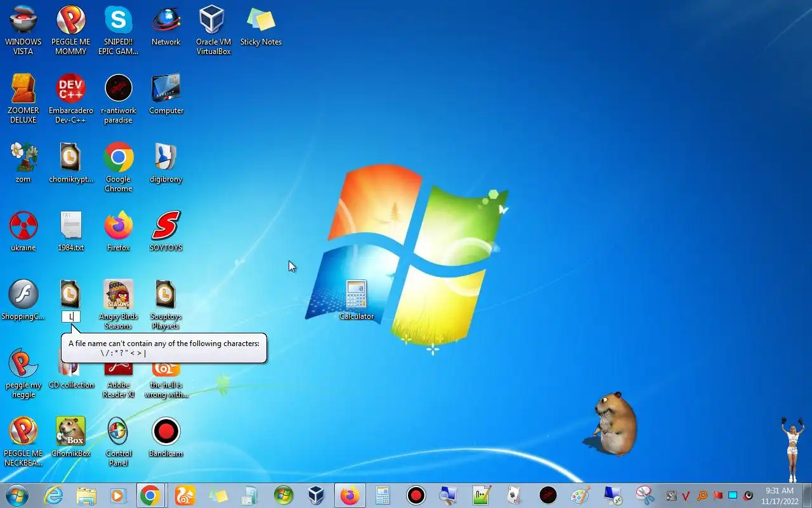Select the digibrony desktop icon
This screenshot has height=508, width=812.
coord(166,163)
